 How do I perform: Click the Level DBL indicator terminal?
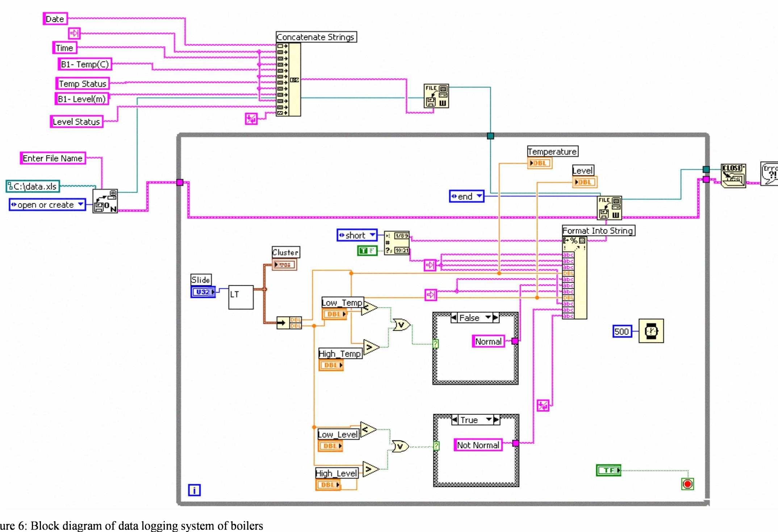[585, 182]
